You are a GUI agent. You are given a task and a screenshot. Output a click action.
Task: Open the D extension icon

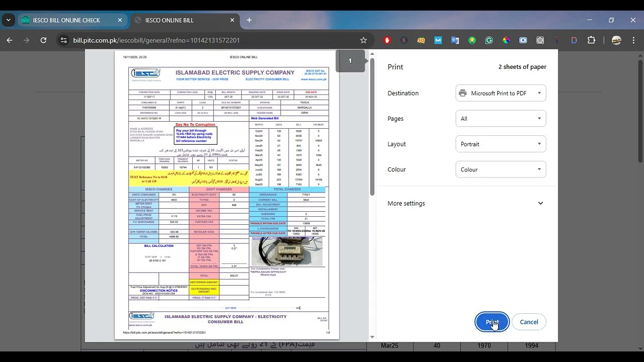(x=574, y=40)
